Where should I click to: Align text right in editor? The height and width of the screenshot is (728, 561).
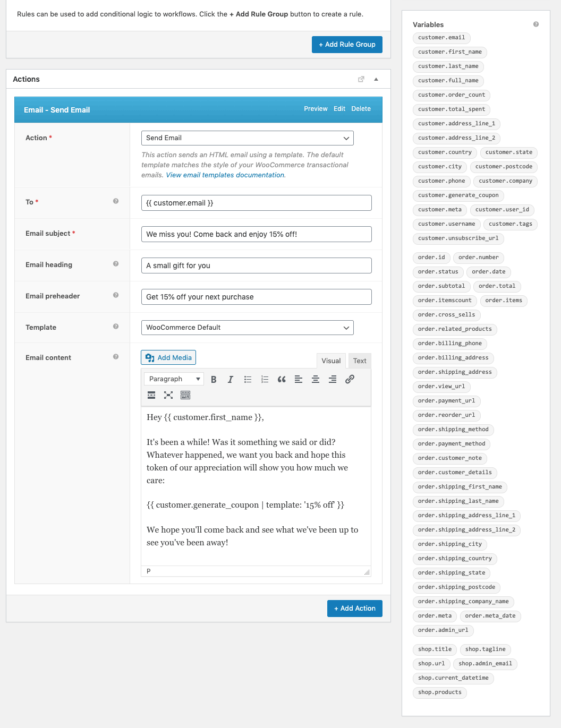coord(333,379)
